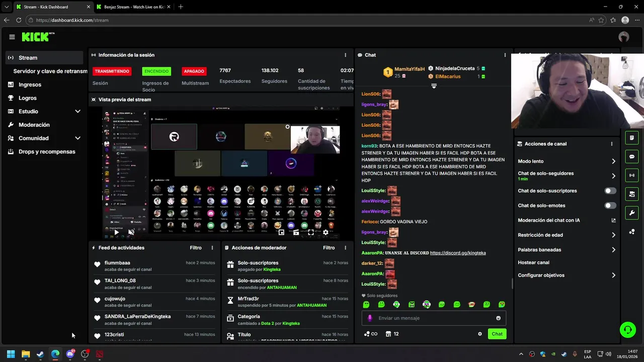Click the ANTAHUAMAN name in the MrTrad3r suspension entry

tap(311, 305)
